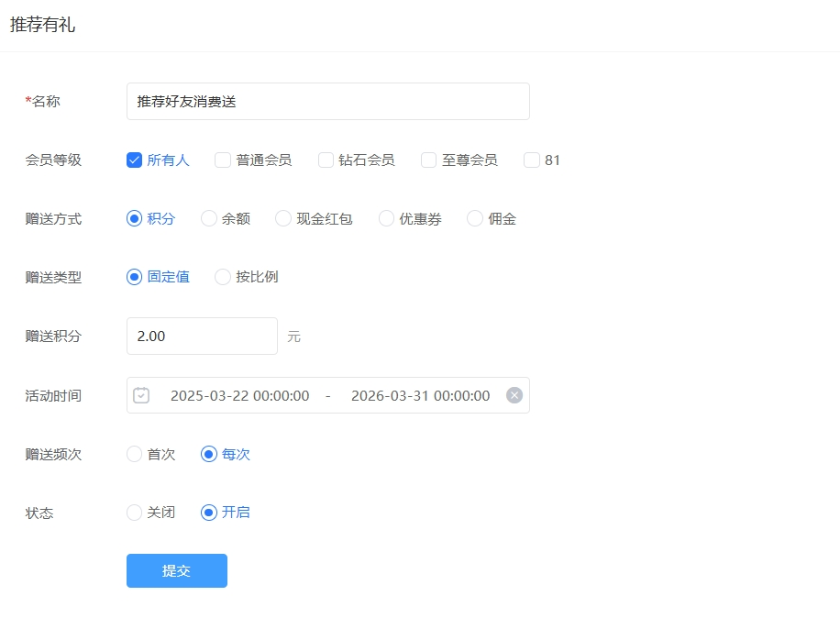Click the 提交 submit button
The width and height of the screenshot is (840, 618).
(x=176, y=569)
